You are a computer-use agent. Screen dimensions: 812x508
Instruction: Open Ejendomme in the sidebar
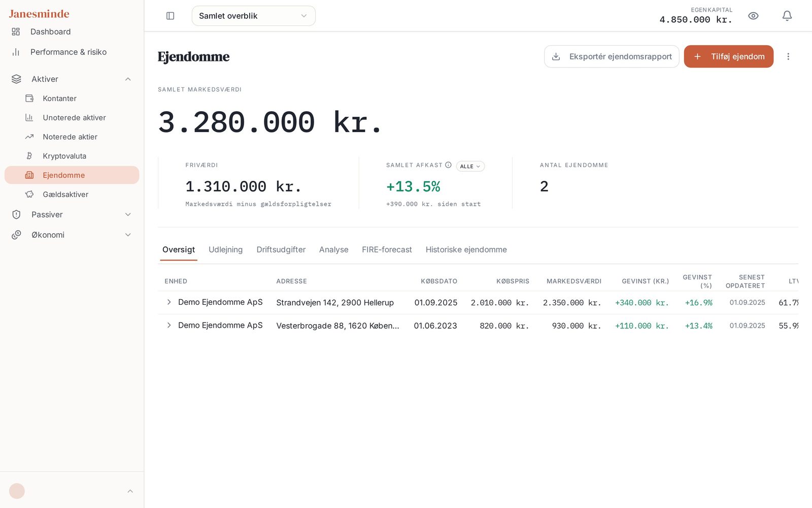[x=72, y=175]
